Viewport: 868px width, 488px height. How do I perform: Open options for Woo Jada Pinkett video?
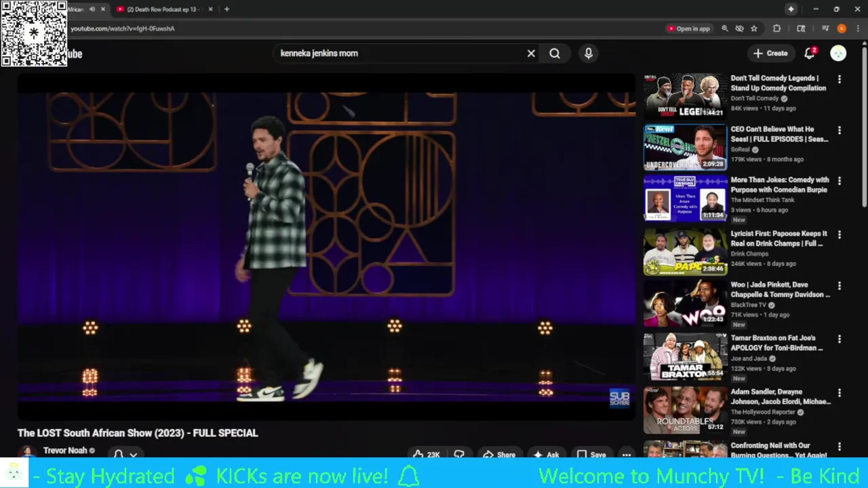(x=840, y=286)
